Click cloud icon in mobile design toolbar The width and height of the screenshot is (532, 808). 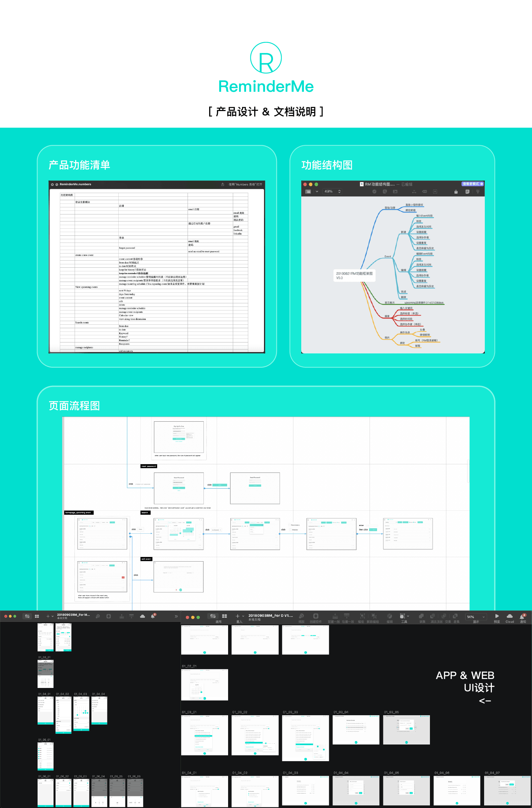pyautogui.click(x=143, y=616)
